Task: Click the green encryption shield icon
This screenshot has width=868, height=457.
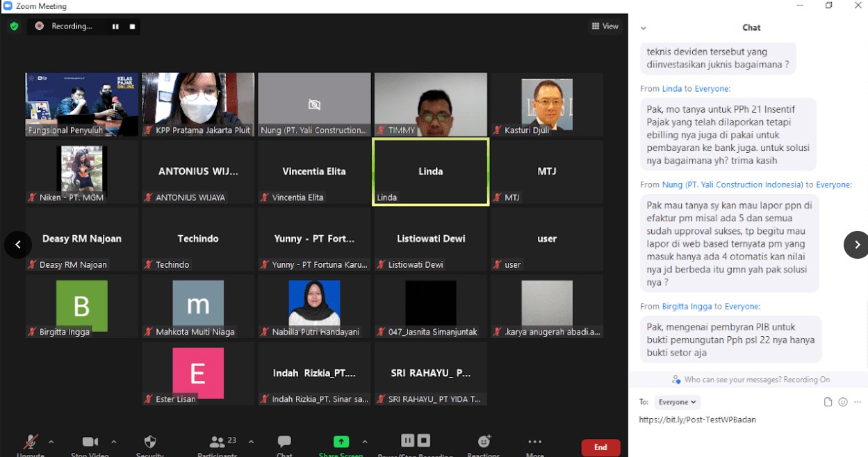Action: tap(14, 26)
